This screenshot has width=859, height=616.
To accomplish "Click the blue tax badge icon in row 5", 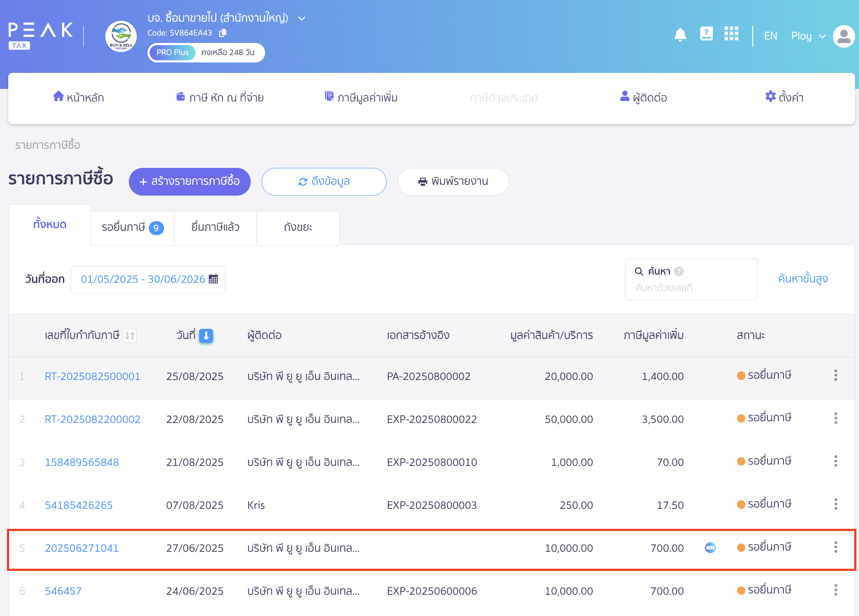I will (710, 547).
